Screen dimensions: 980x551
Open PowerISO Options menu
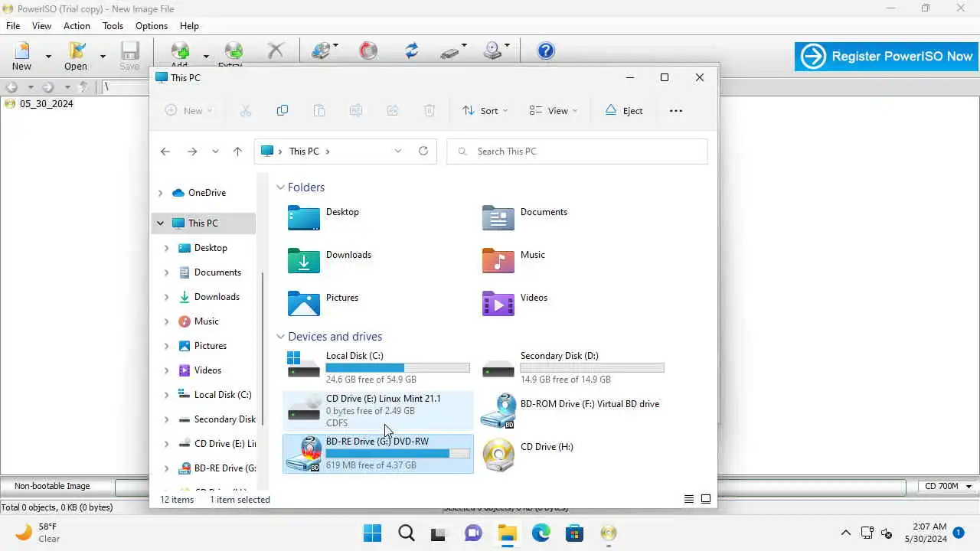[x=152, y=26]
